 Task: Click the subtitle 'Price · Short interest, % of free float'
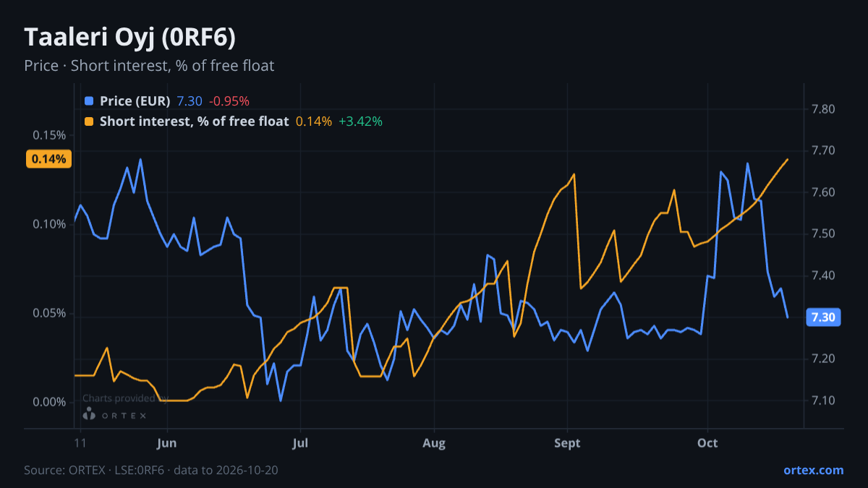pos(149,66)
